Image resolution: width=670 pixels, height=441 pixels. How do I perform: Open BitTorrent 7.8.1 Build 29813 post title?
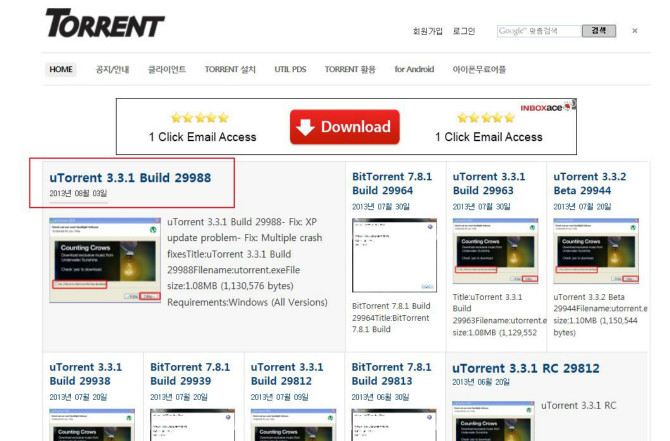(x=391, y=374)
